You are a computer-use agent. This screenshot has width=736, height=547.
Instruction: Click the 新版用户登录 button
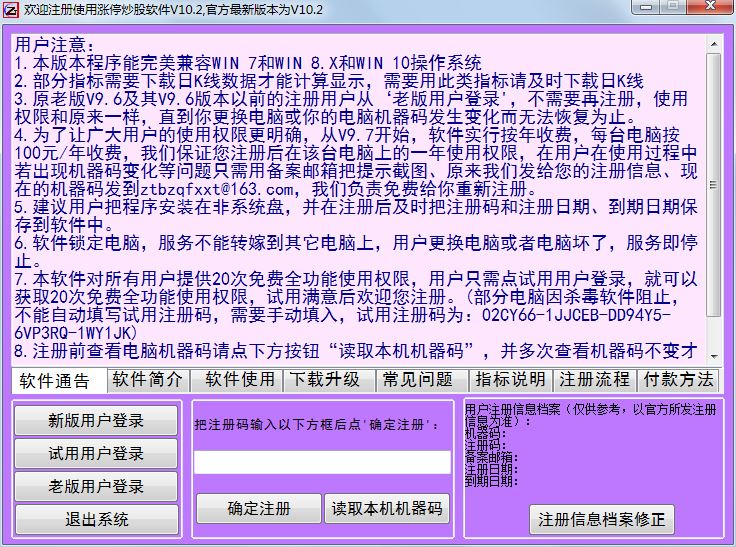(x=96, y=420)
